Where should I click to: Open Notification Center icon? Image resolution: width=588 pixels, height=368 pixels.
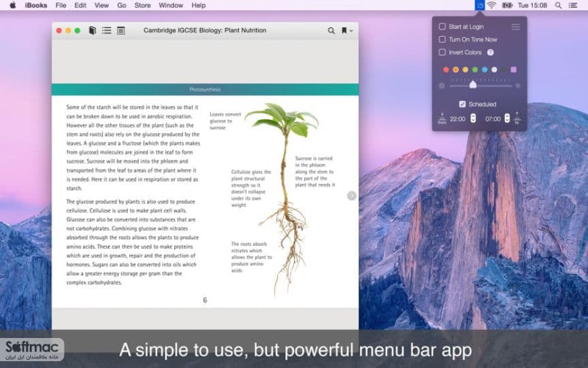pos(572,5)
